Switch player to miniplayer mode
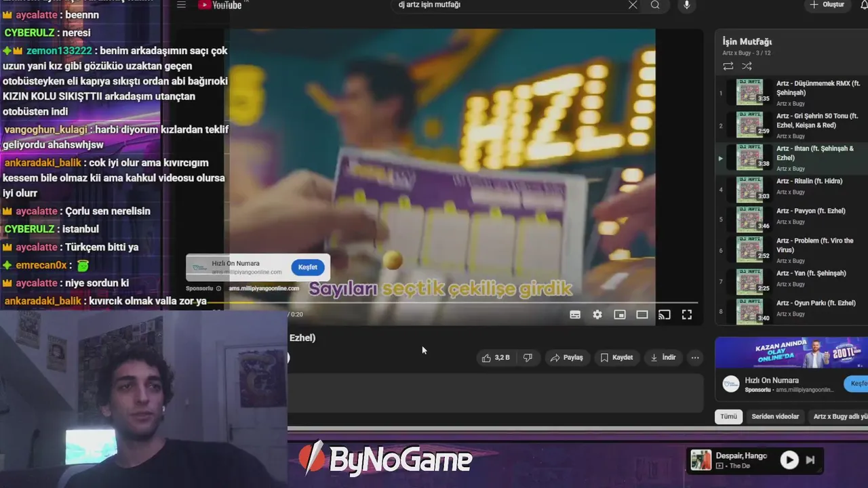This screenshot has height=488, width=868. click(x=620, y=314)
